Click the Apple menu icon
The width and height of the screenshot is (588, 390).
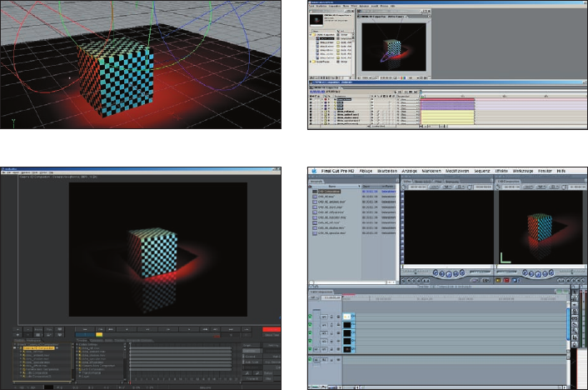coord(314,171)
